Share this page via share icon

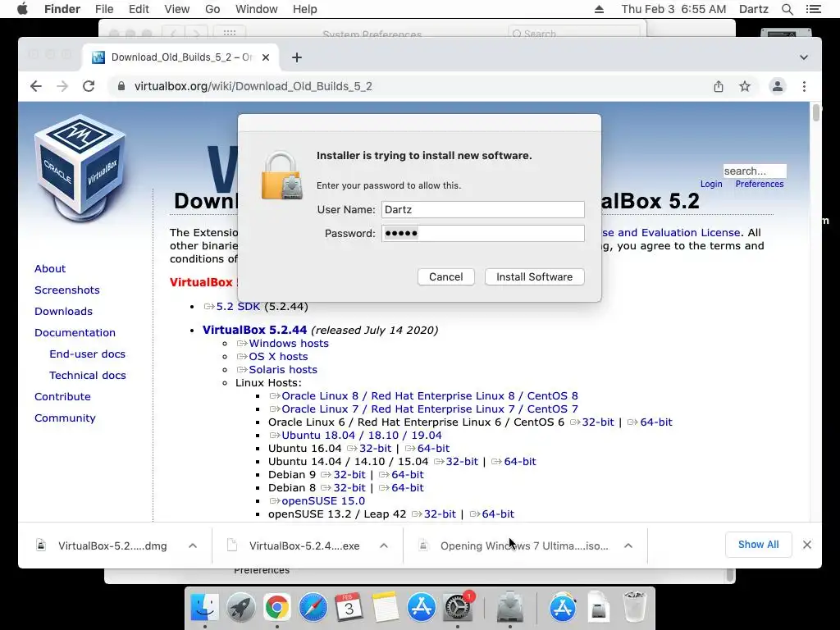tap(719, 86)
